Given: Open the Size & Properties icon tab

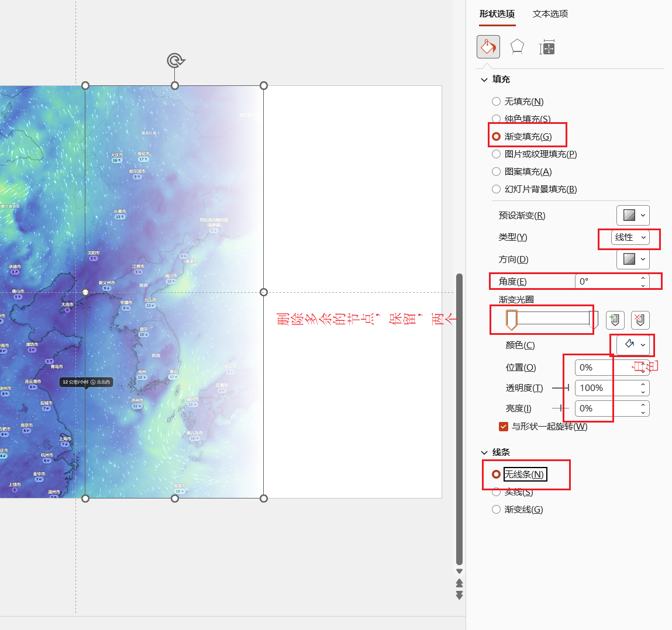Looking at the screenshot, I should (x=547, y=47).
